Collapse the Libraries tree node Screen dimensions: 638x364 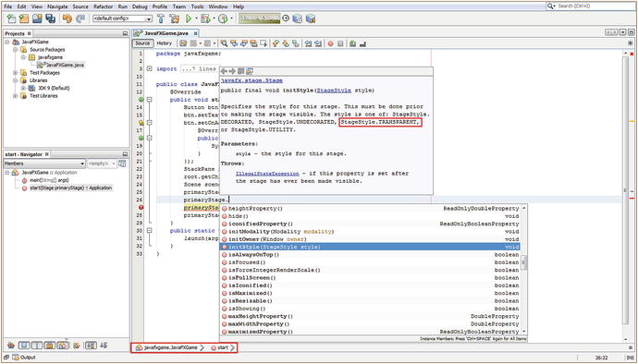[x=15, y=80]
